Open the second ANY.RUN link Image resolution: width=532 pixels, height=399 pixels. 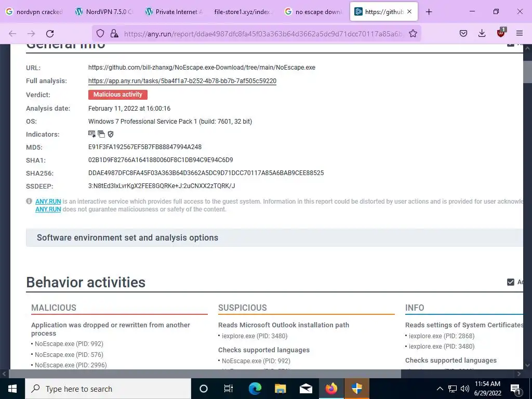pos(48,209)
